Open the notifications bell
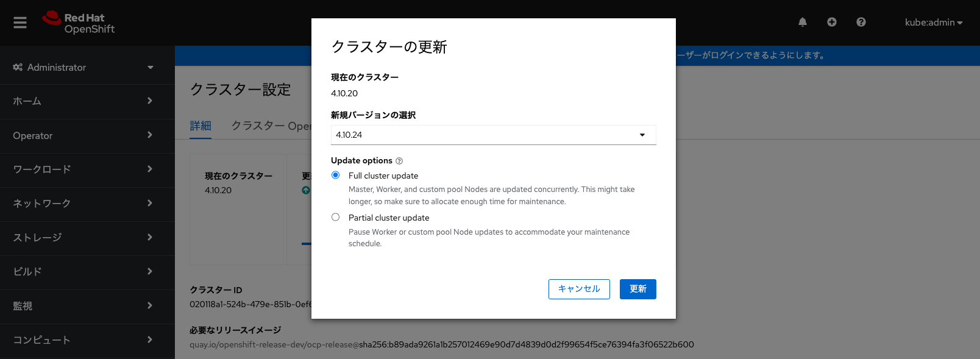The width and height of the screenshot is (980, 359). pyautogui.click(x=803, y=22)
